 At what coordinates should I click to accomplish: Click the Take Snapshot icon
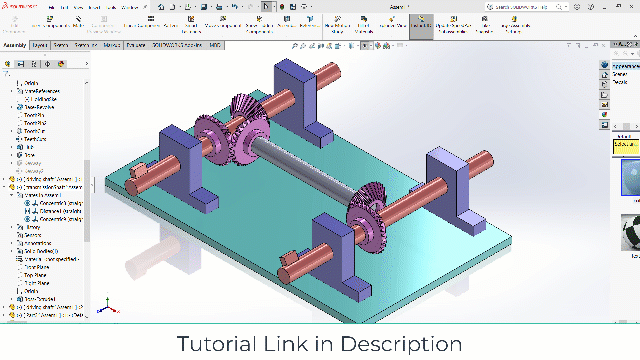pos(484,19)
